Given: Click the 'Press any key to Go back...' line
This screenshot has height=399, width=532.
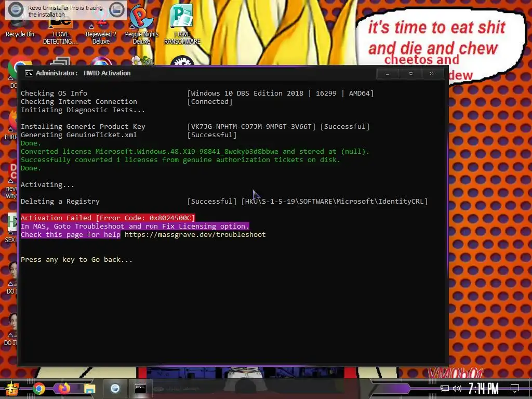Looking at the screenshot, I should click(77, 260).
